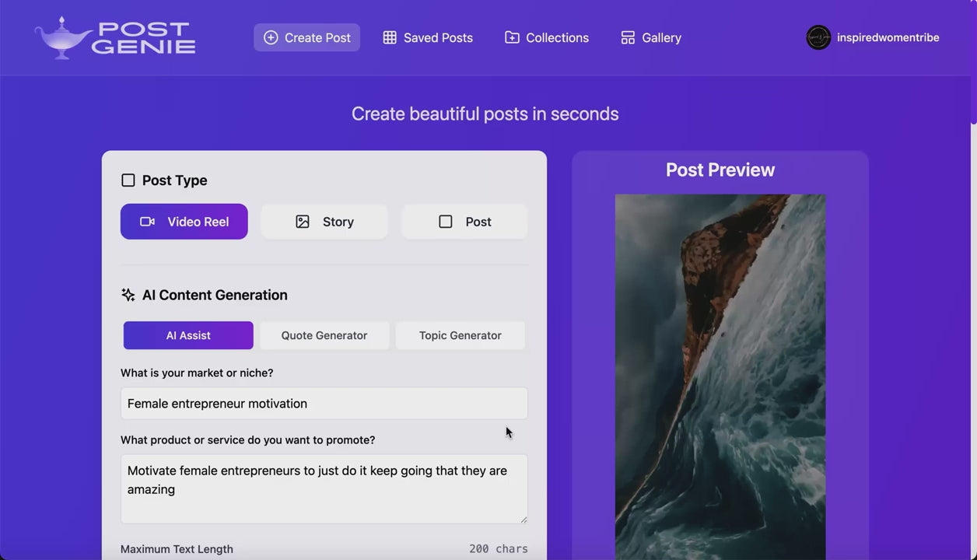
Task: Click the Post Preview ocean wave image
Action: point(720,373)
